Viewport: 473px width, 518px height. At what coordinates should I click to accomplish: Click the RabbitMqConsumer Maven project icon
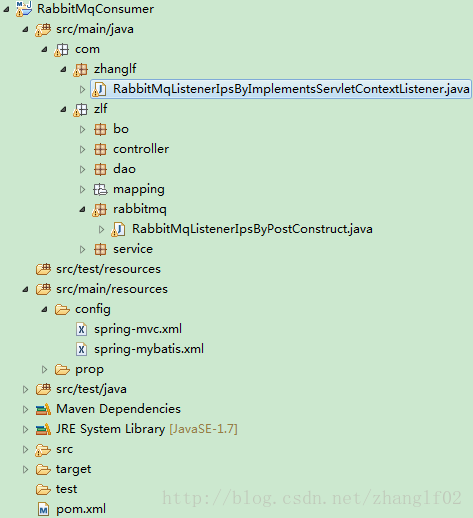pos(24,9)
